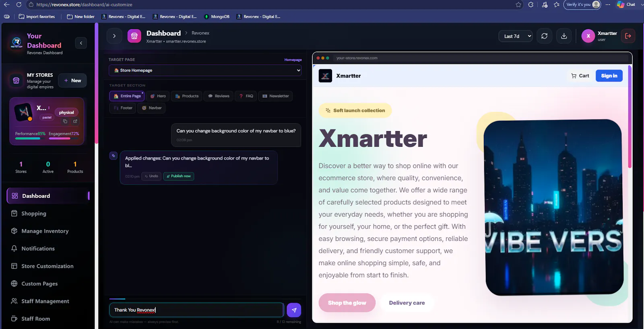Select the Newsletter target section

point(276,96)
